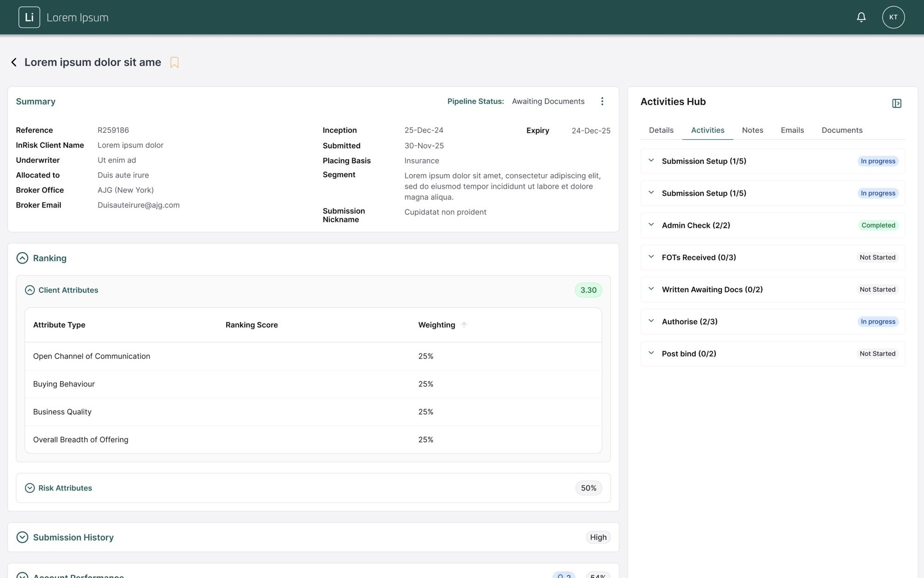The width and height of the screenshot is (924, 578).
Task: Open Summary three-dot options menu
Action: point(602,101)
